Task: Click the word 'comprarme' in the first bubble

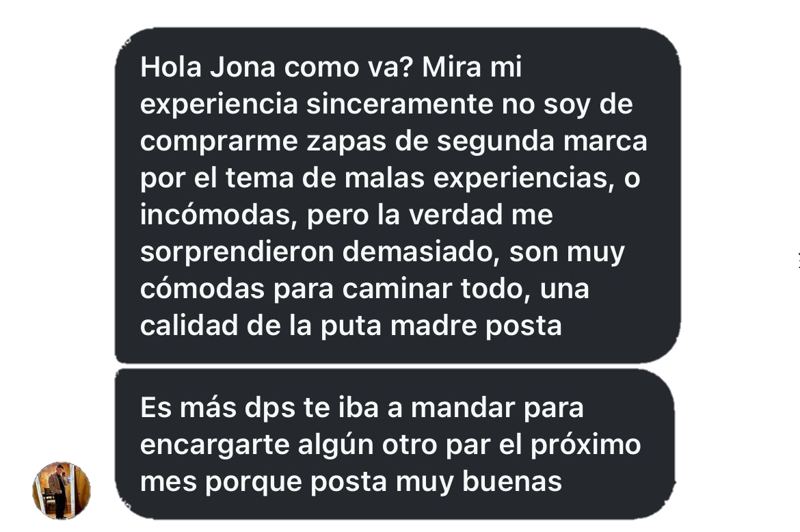Action: [219, 142]
